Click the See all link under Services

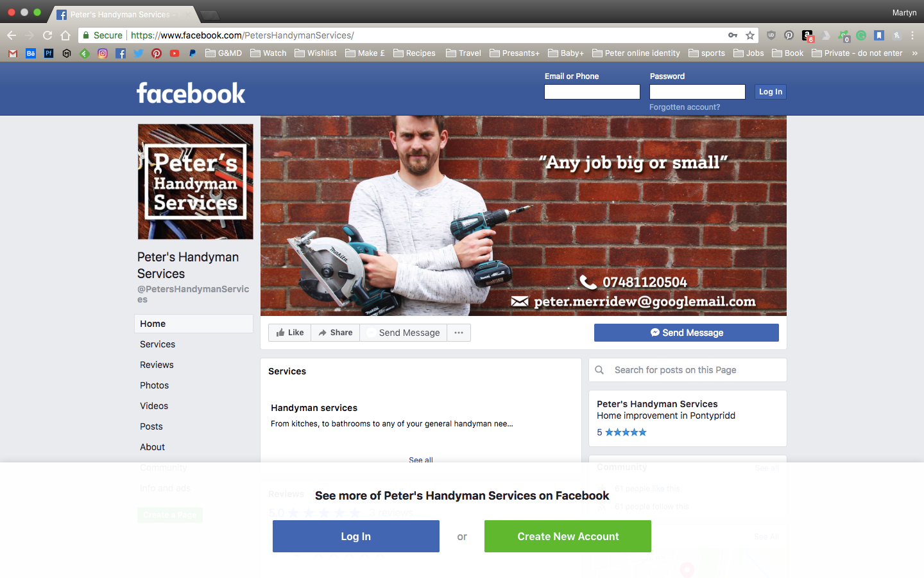point(421,460)
